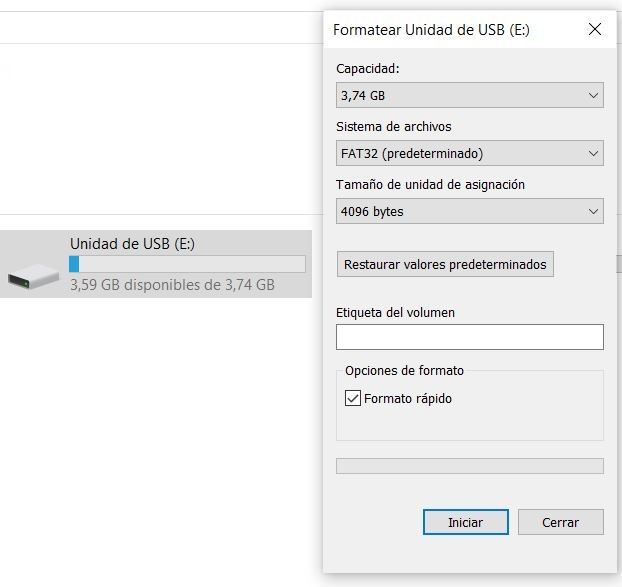Expand the Sistema de archivos FAT32 dropdown

click(470, 153)
